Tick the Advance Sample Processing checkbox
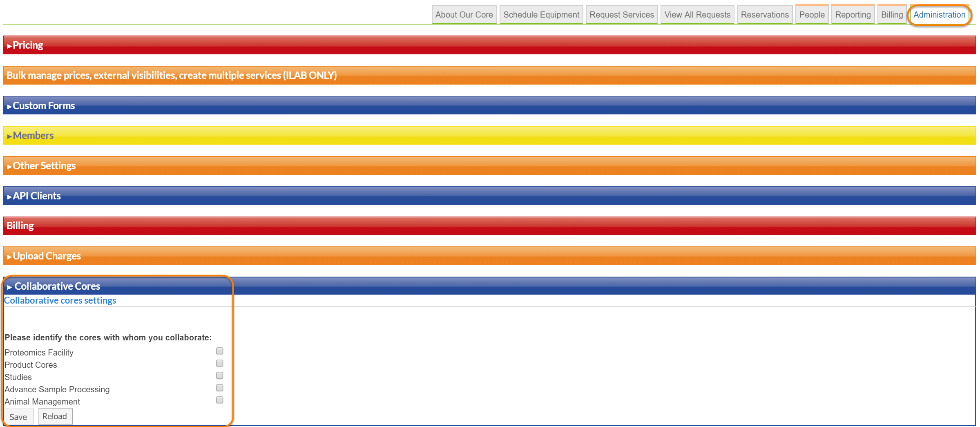This screenshot has width=980, height=427. pyautogui.click(x=219, y=388)
